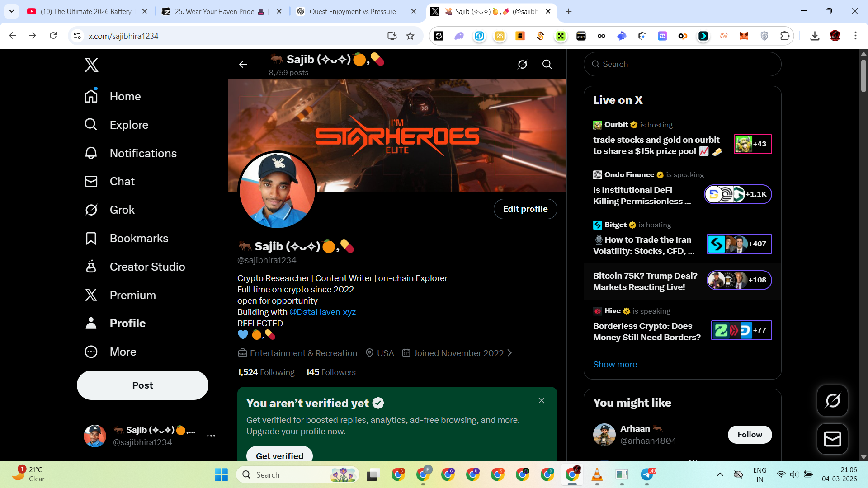
Task: Open the MetaMask fox extension
Action: [x=744, y=36]
